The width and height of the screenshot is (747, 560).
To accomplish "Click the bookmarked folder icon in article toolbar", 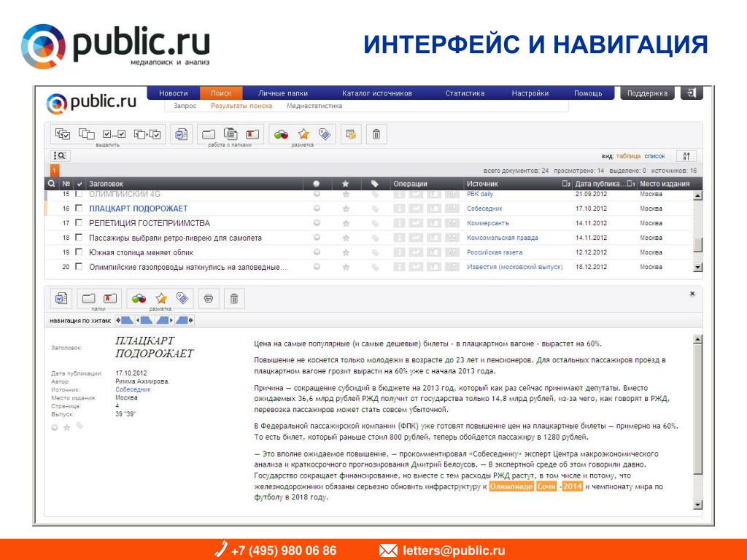I will [x=110, y=298].
